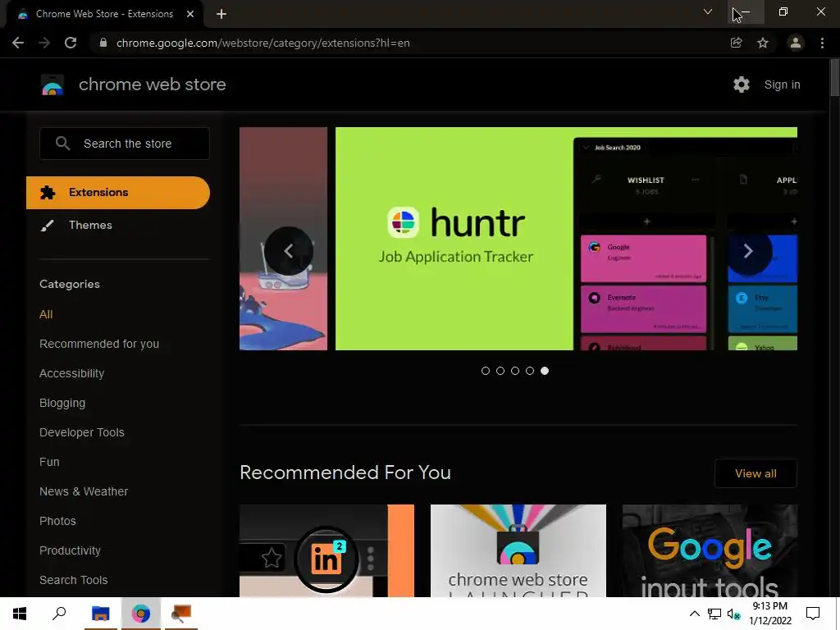The width and height of the screenshot is (840, 630).
Task: Select third carousel indicator dot
Action: click(515, 371)
